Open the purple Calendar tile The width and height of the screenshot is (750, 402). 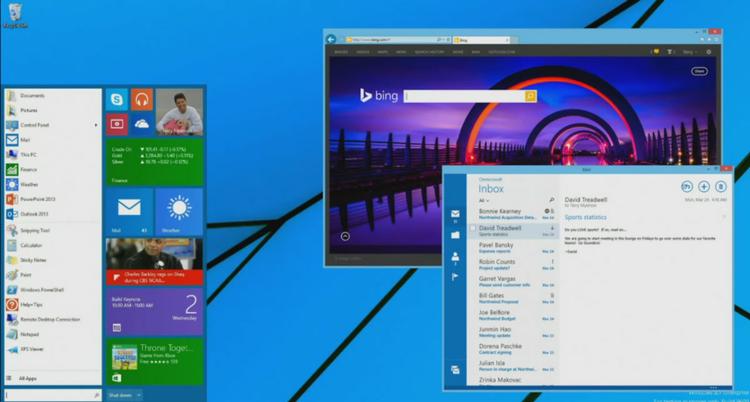click(154, 311)
